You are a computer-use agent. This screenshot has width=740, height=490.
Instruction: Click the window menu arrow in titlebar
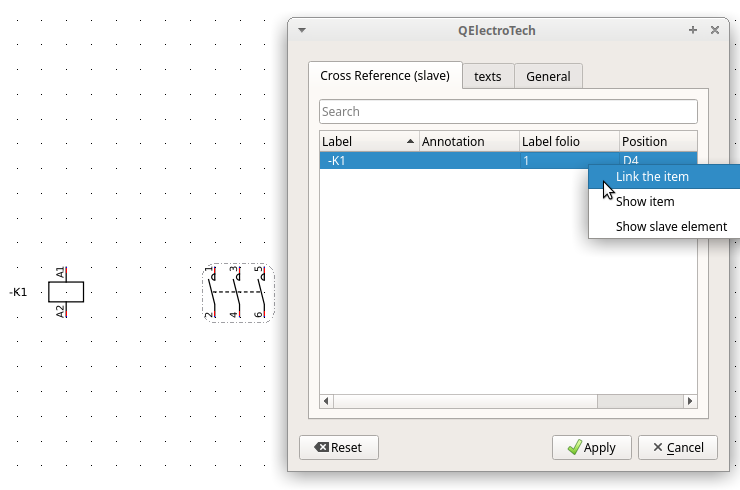click(302, 30)
